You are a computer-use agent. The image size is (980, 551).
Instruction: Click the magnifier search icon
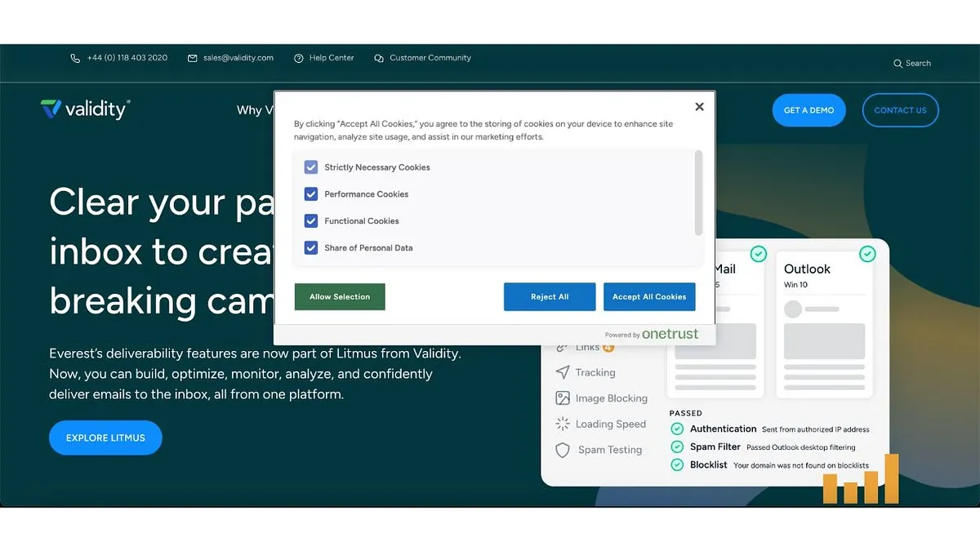[x=898, y=64]
